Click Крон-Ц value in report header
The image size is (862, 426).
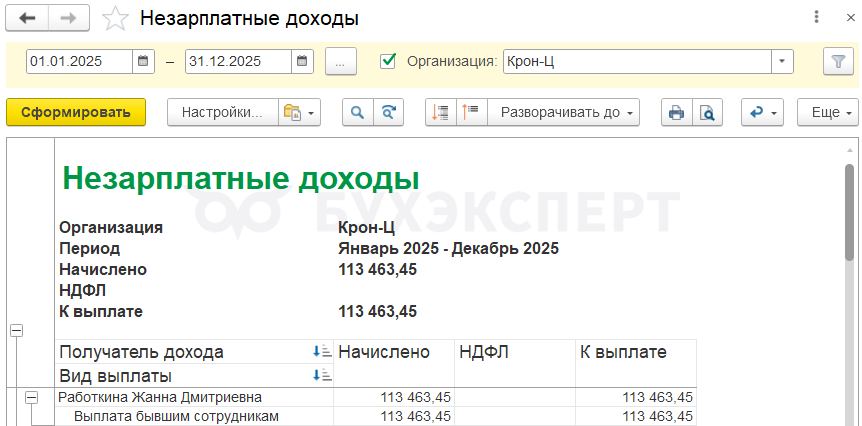(366, 228)
